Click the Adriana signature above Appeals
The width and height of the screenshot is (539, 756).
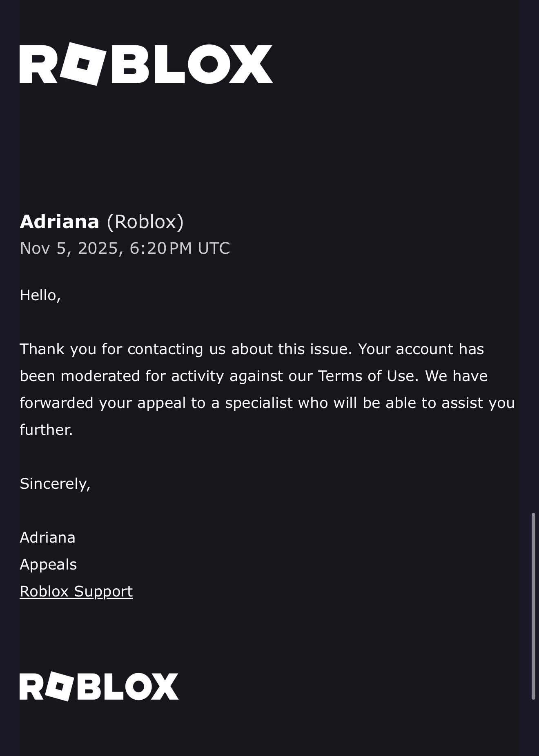[47, 537]
